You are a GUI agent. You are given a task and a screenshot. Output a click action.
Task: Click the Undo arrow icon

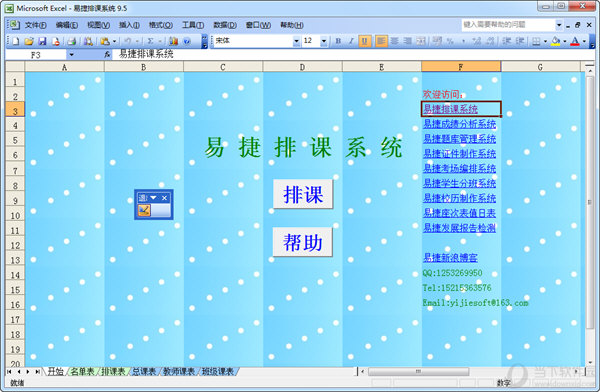(128, 41)
